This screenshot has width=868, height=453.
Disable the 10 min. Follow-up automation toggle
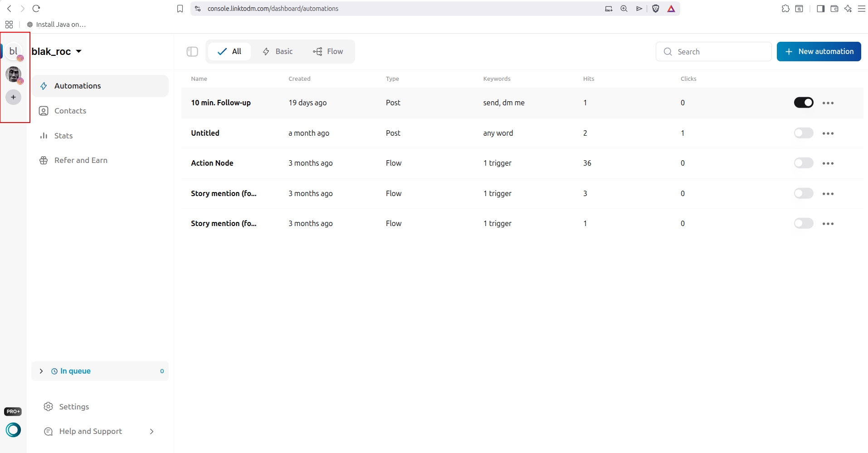click(804, 103)
